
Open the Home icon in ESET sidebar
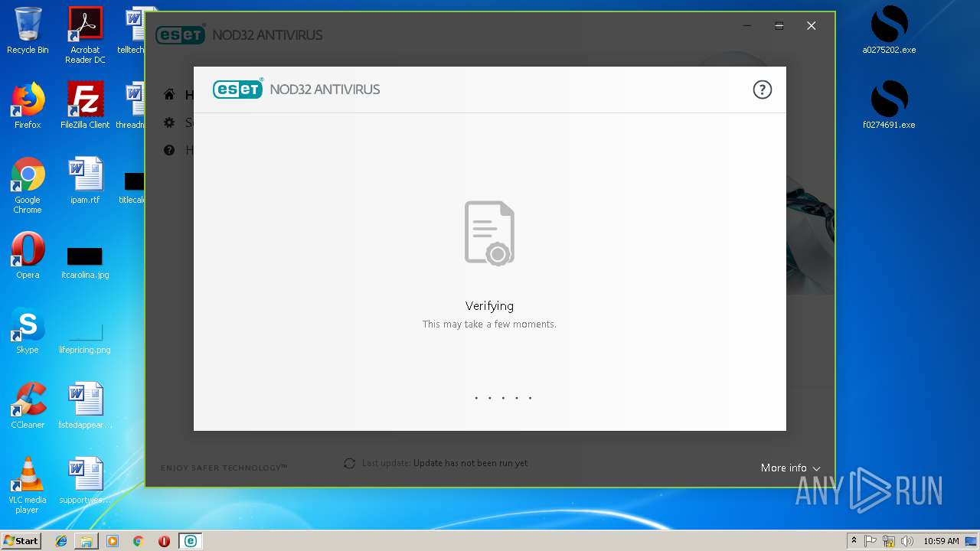pos(169,95)
